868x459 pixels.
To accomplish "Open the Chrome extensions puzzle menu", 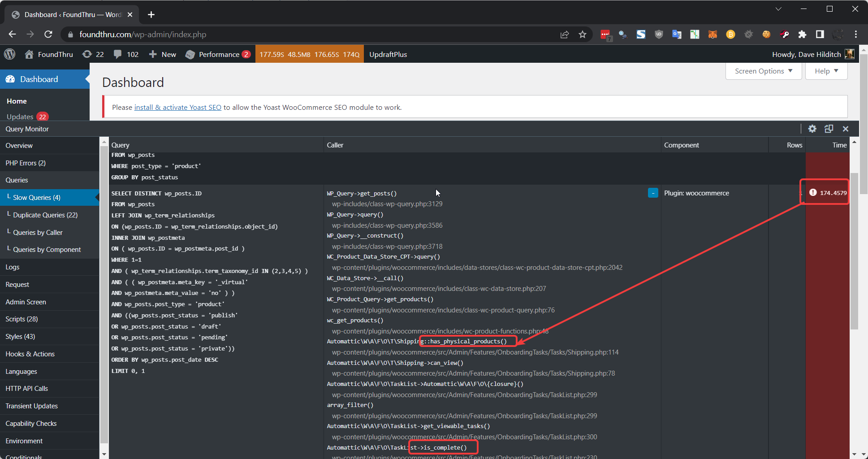I will coord(802,35).
